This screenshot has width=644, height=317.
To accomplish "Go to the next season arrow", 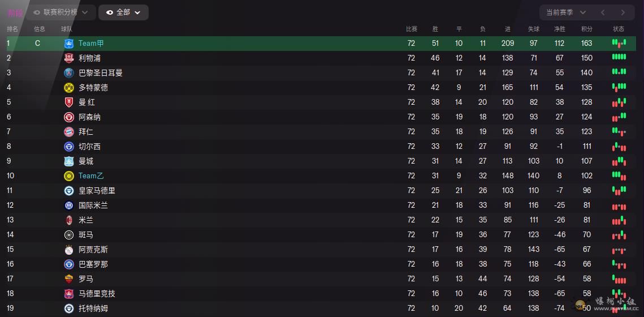I will click(623, 12).
